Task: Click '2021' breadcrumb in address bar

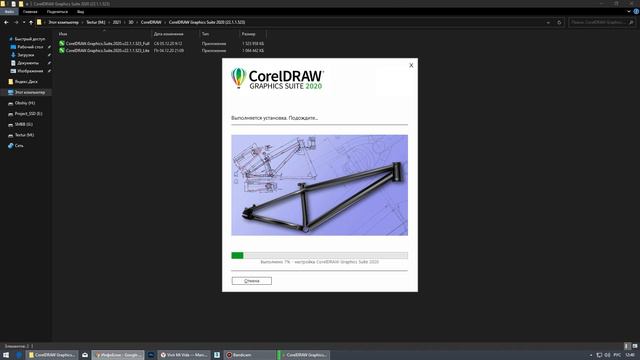Action: [x=117, y=22]
